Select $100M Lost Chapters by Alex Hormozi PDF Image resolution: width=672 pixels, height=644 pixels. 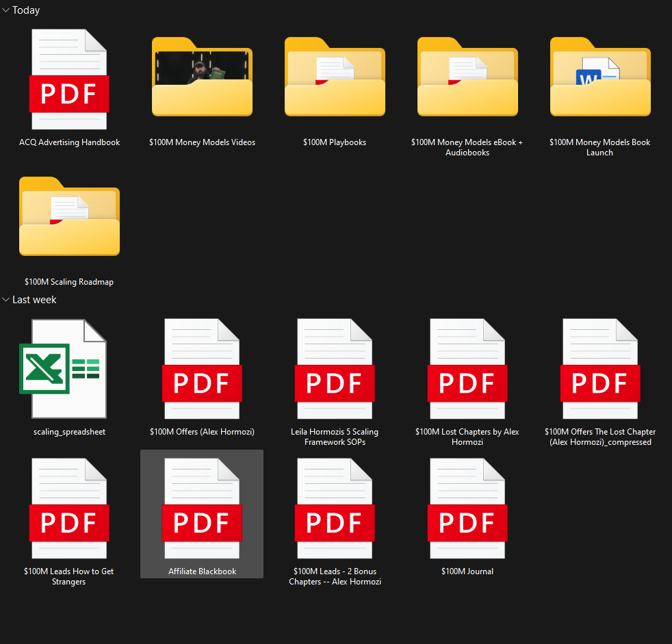click(x=467, y=369)
